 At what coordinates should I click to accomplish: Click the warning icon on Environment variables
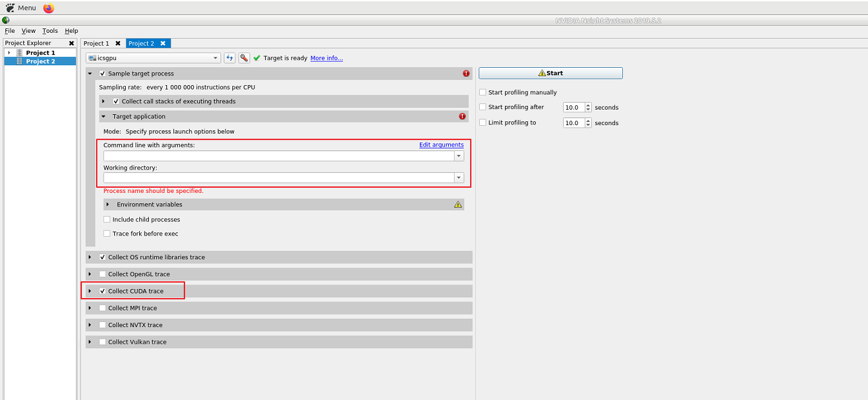tap(458, 205)
